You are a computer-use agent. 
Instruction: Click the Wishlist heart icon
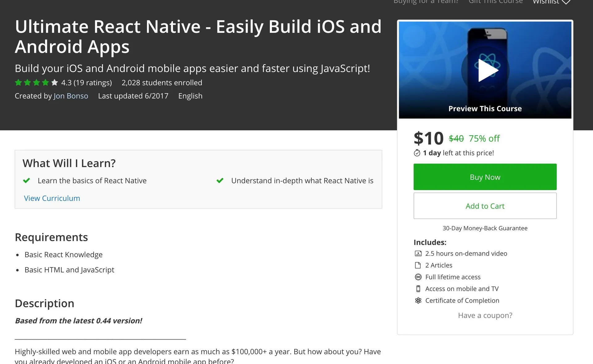point(566,2)
